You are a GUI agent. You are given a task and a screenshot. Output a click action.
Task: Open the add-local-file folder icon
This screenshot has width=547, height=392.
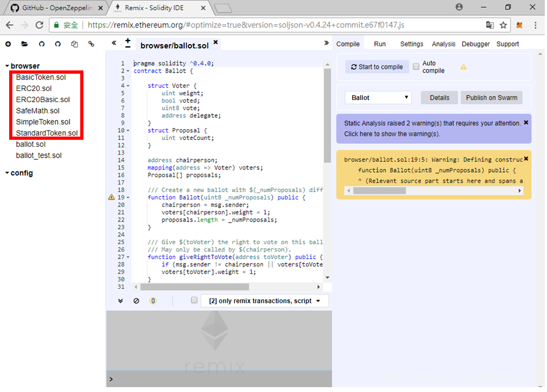click(x=24, y=44)
